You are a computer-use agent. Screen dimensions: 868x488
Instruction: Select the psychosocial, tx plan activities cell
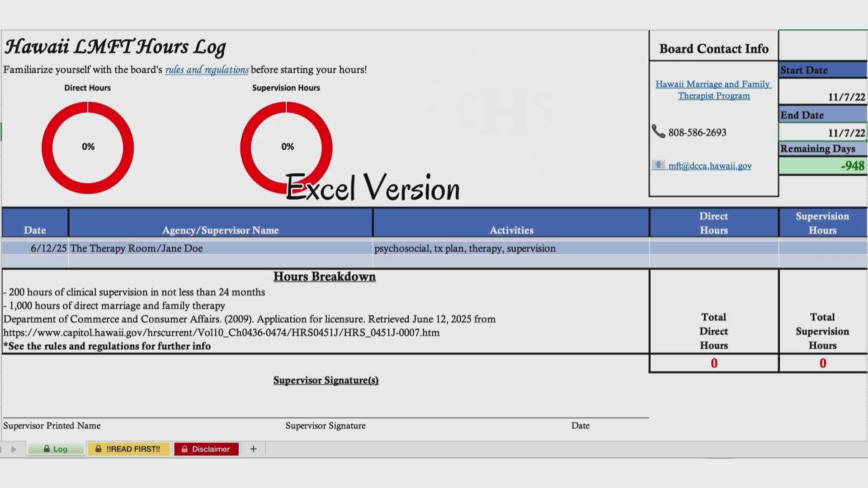pos(511,248)
